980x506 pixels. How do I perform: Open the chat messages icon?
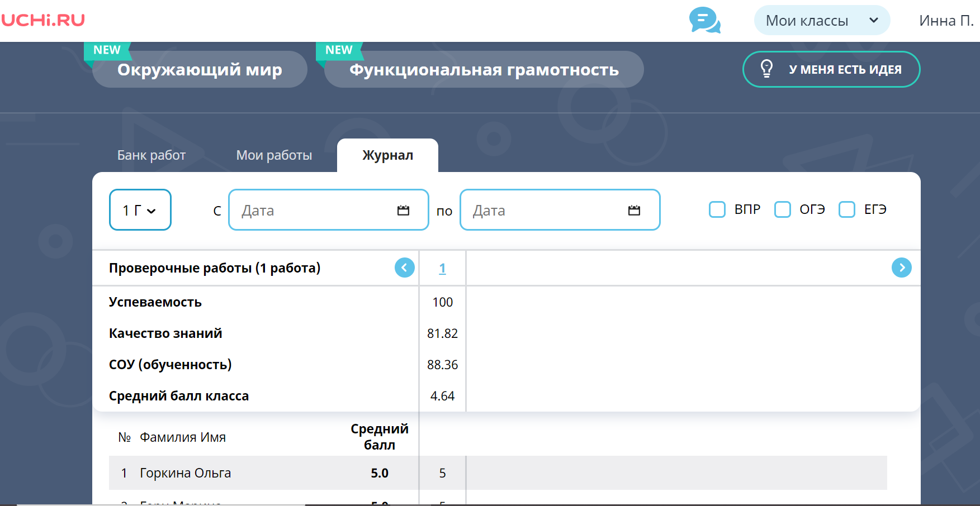[704, 20]
